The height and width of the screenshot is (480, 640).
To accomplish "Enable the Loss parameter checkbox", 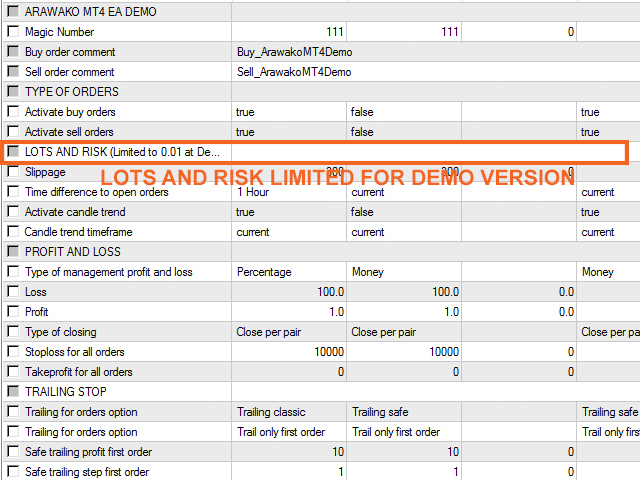I will tap(13, 291).
